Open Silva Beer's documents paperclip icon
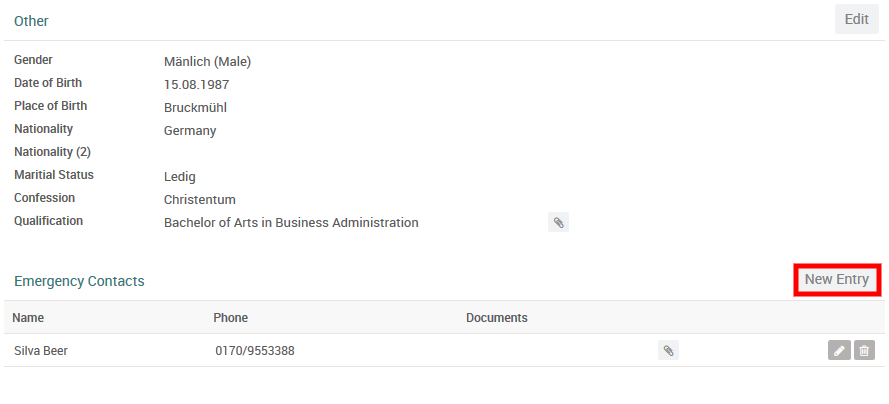Viewport: 889px width, 404px height. [668, 350]
